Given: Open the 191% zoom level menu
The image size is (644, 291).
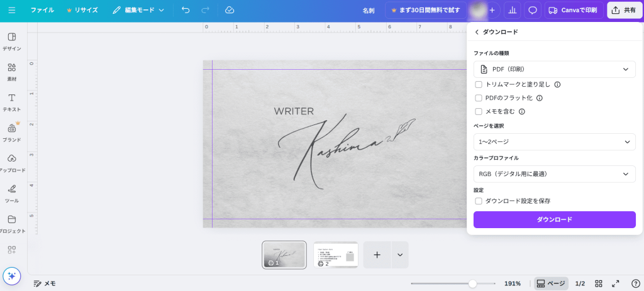Looking at the screenshot, I should coord(513,283).
